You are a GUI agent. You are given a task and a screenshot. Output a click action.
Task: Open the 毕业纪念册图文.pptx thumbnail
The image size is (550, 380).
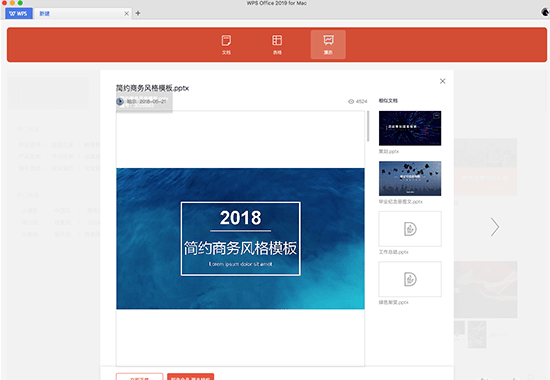(x=410, y=178)
